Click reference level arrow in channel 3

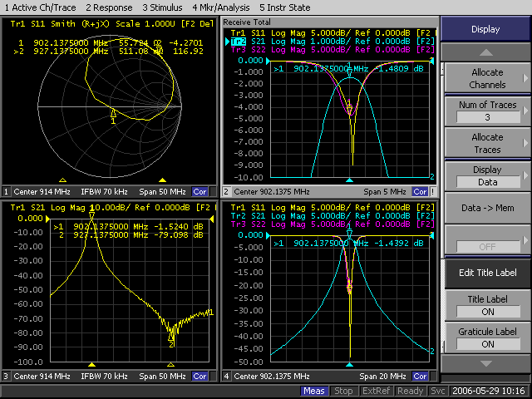(x=47, y=219)
